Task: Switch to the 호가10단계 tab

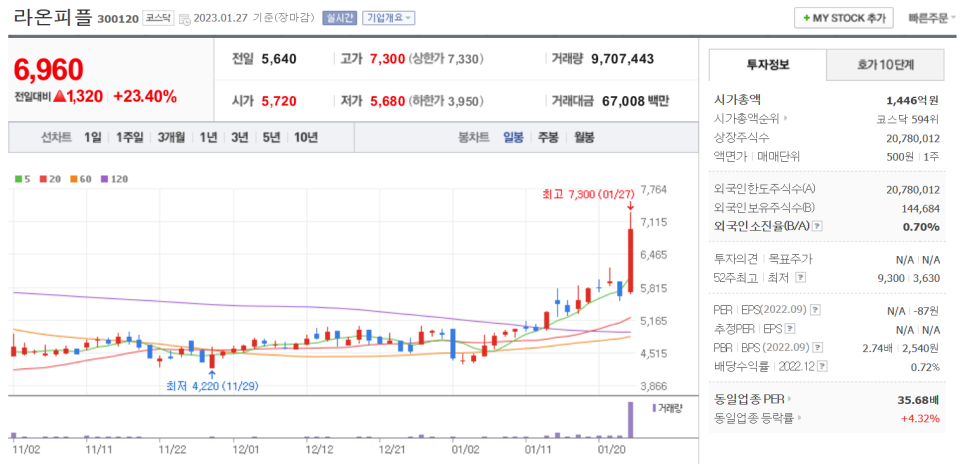Action: tap(885, 65)
